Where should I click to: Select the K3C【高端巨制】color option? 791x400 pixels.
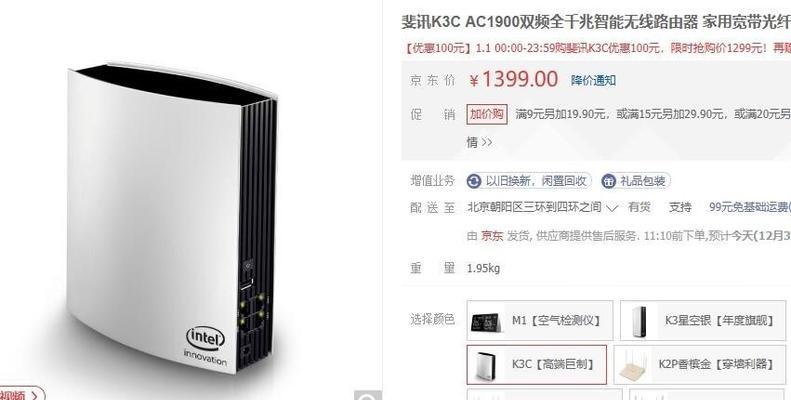(x=536, y=365)
